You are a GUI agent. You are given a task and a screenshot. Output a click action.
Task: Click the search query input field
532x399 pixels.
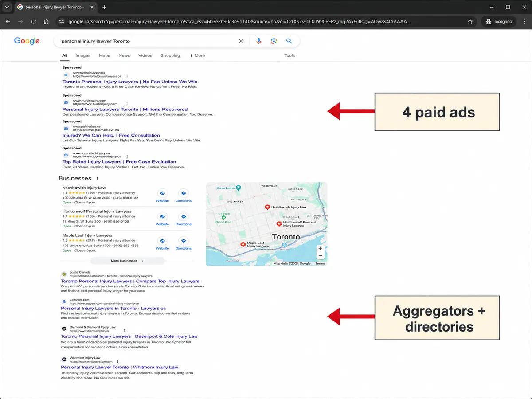tap(146, 41)
